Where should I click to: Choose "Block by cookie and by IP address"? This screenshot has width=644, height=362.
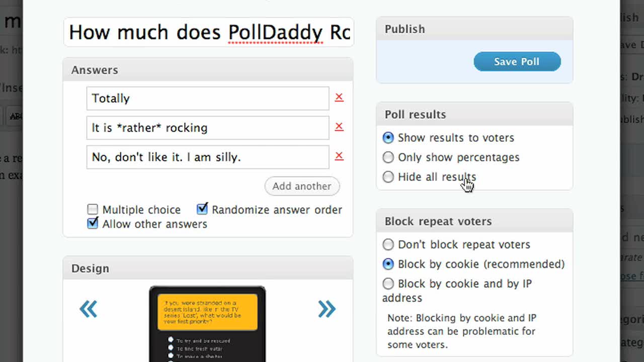coord(388,283)
